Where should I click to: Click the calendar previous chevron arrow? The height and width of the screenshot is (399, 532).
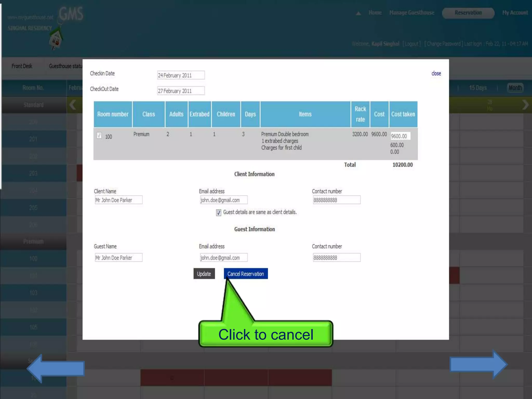tap(73, 105)
